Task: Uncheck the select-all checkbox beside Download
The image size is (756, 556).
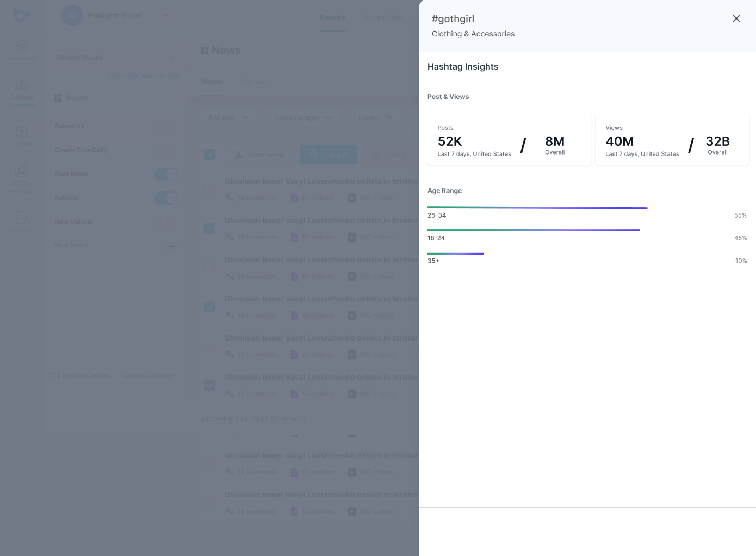Action: click(209, 155)
